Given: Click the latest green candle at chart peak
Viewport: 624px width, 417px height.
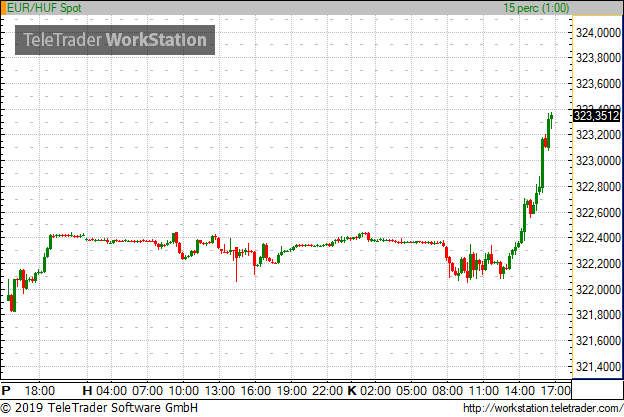Looking at the screenshot, I should (551, 116).
